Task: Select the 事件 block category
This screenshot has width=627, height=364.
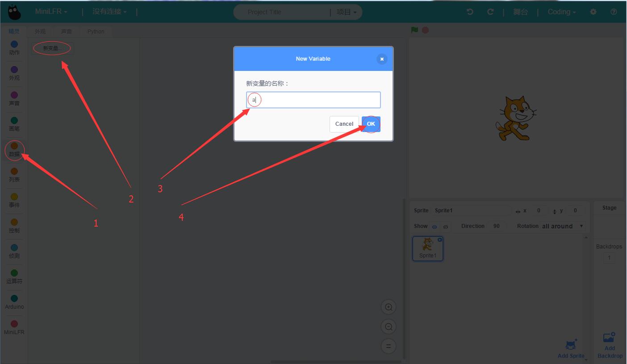Action: coord(14,201)
